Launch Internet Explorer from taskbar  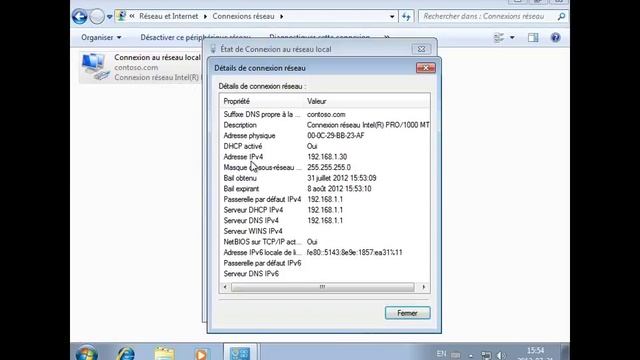pos(126,353)
